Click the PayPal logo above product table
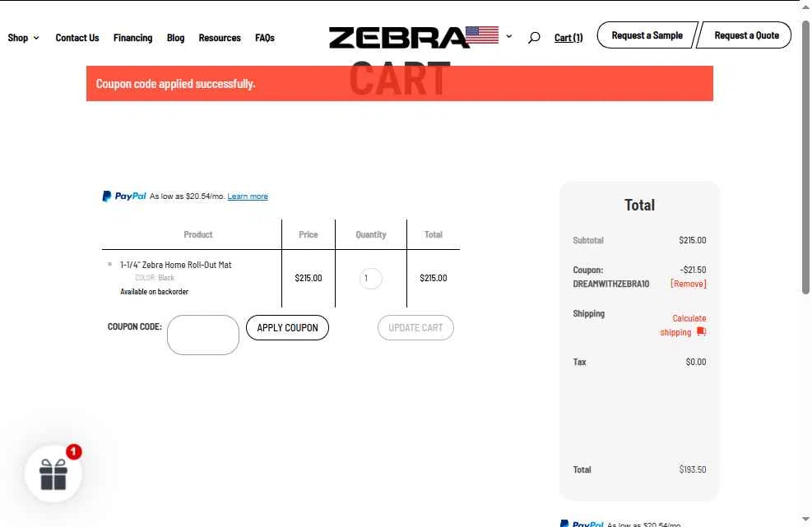 124,196
